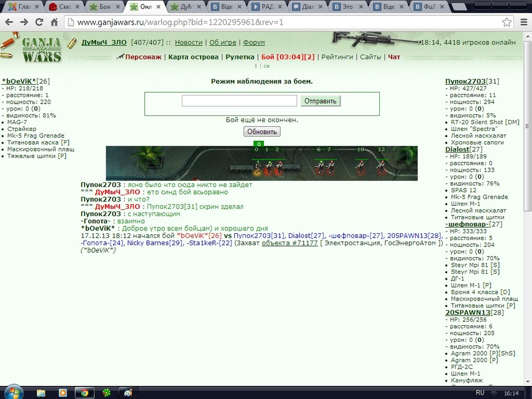
Task: Click the taskbar clock 16:14
Action: click(511, 393)
